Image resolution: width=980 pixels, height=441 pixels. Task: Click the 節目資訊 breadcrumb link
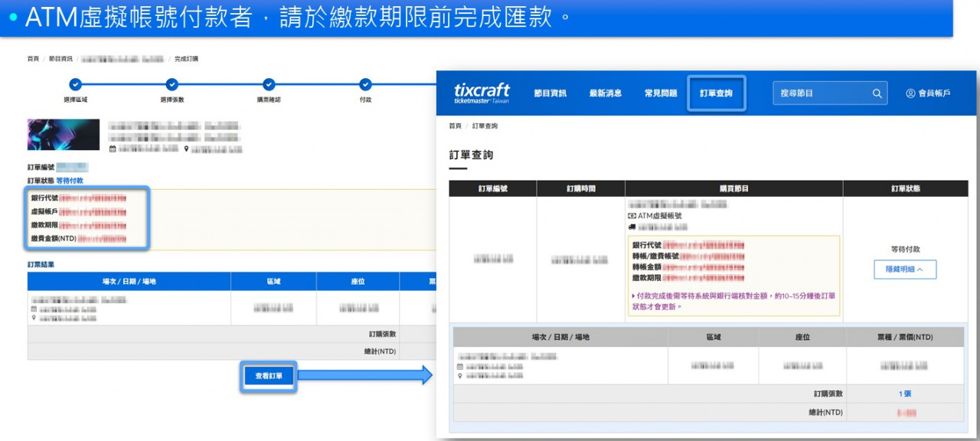pos(60,59)
